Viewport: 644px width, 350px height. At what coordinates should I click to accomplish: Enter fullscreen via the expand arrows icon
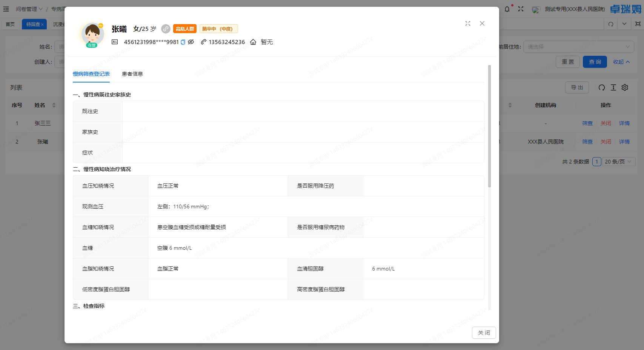coord(521,8)
